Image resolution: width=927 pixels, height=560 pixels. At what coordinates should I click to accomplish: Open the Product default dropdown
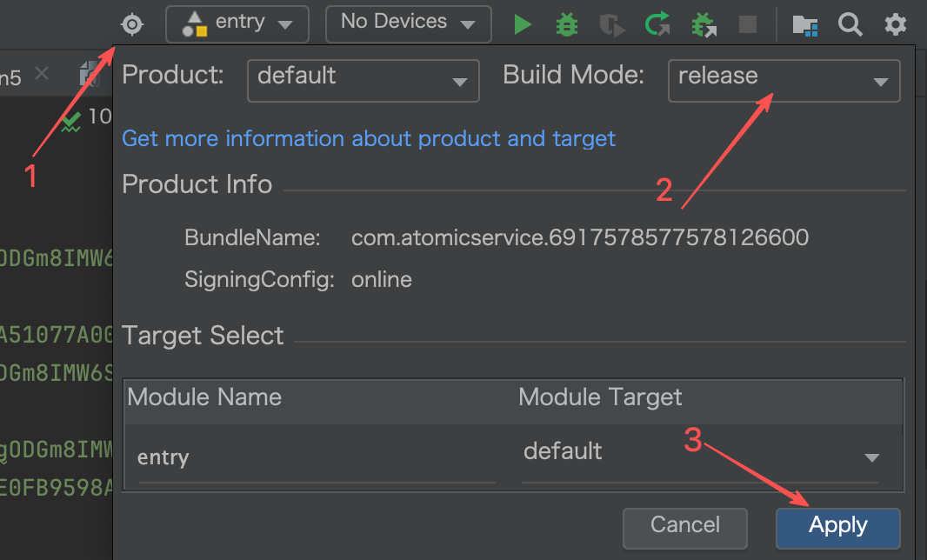coord(363,79)
